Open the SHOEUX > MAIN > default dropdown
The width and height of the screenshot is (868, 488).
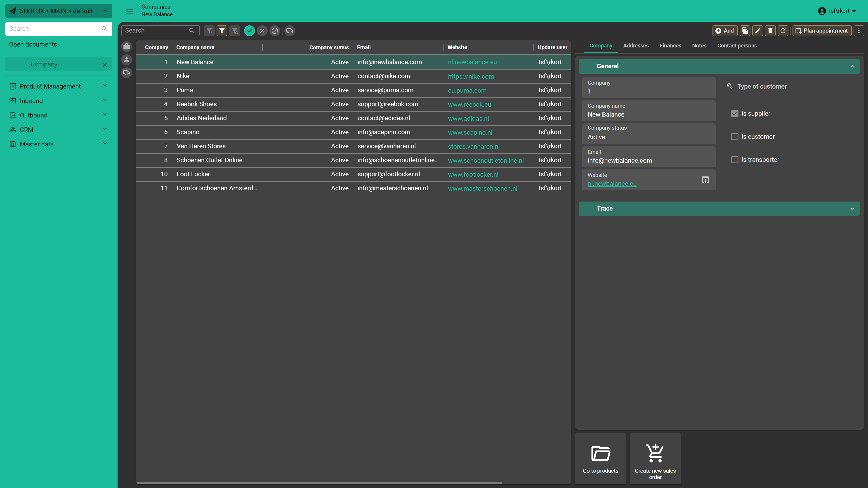point(59,11)
